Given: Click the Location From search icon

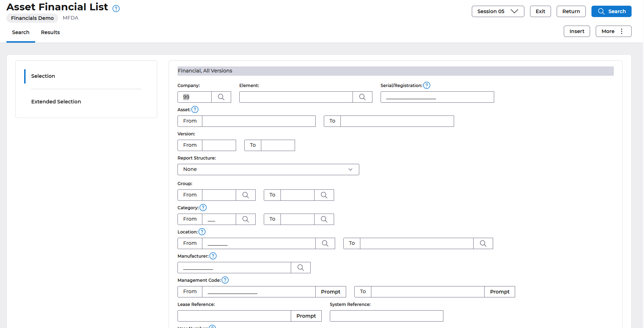Looking at the screenshot, I should click(325, 243).
